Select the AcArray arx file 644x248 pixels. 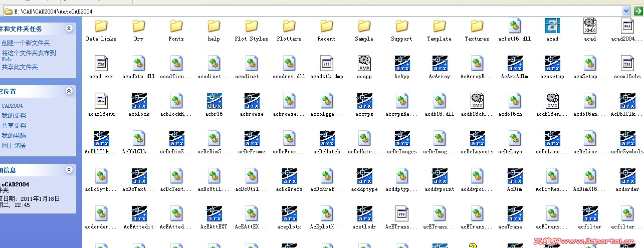pos(440,68)
